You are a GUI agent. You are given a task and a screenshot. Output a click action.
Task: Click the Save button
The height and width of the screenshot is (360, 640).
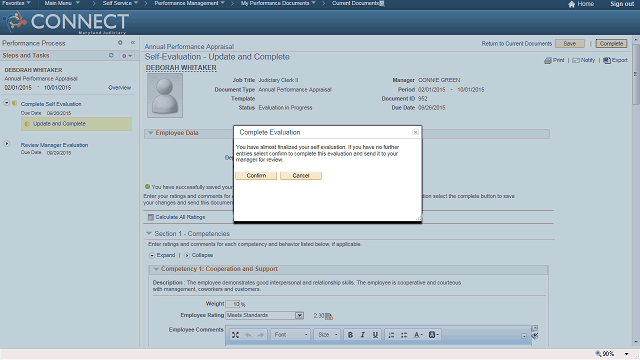(569, 44)
